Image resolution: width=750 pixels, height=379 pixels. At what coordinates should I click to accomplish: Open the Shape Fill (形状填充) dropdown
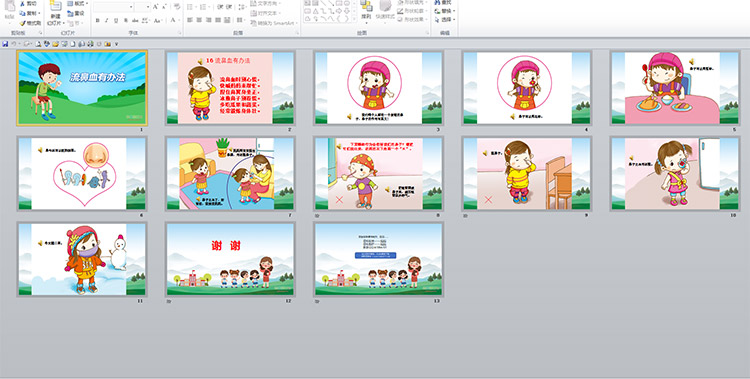(x=413, y=2)
